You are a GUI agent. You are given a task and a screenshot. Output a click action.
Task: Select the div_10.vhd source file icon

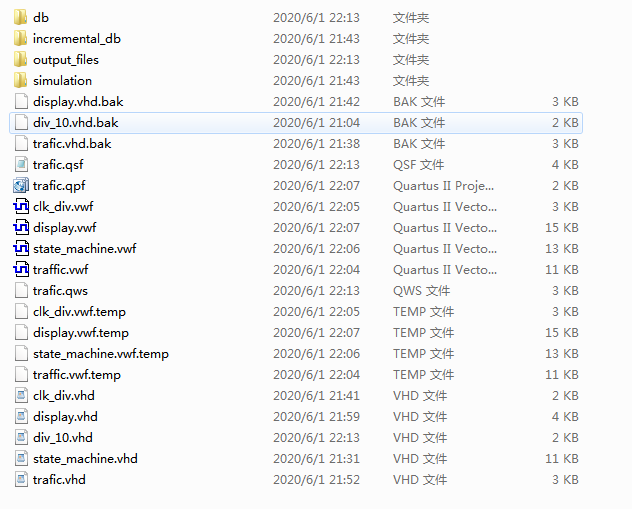coord(21,437)
